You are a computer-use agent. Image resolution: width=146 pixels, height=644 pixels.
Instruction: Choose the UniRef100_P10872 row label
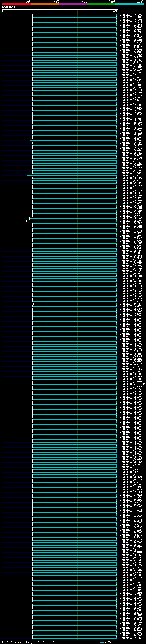[131, 115]
